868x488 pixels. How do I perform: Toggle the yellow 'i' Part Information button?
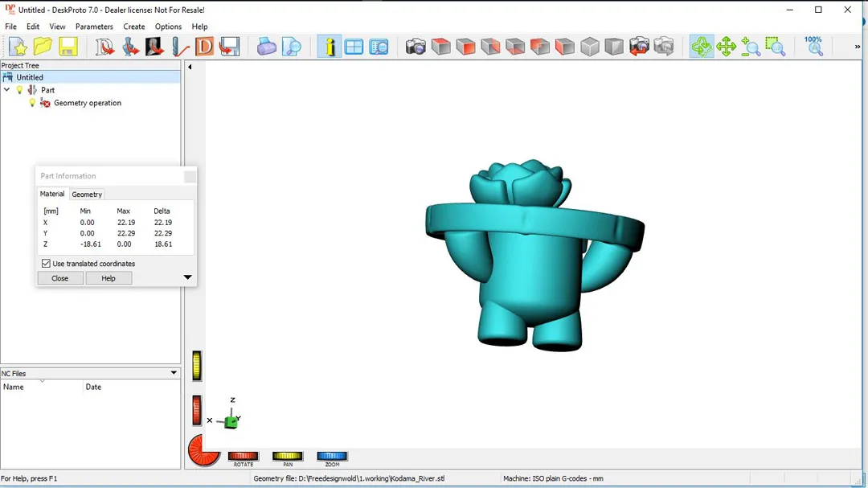(330, 47)
